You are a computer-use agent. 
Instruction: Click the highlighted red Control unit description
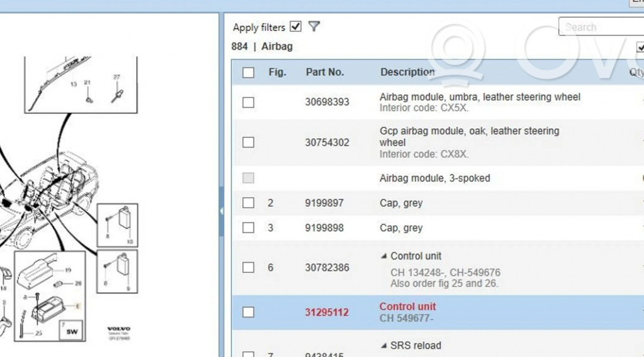click(407, 307)
